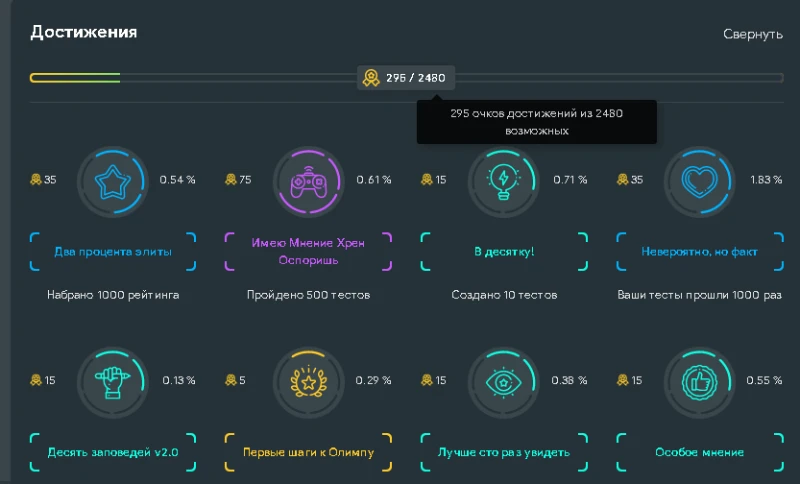
Task: Select the laurel wreath star badge
Action: [x=308, y=382]
